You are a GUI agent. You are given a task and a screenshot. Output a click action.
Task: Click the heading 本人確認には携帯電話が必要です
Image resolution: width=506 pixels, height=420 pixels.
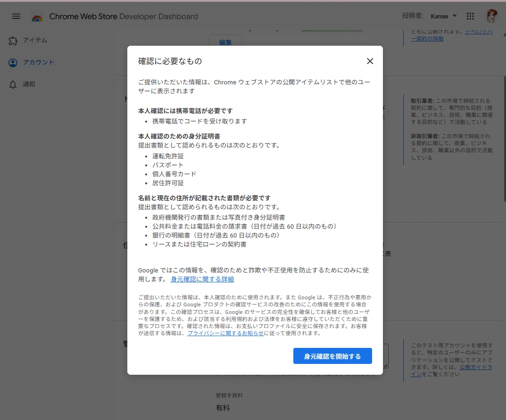185,111
